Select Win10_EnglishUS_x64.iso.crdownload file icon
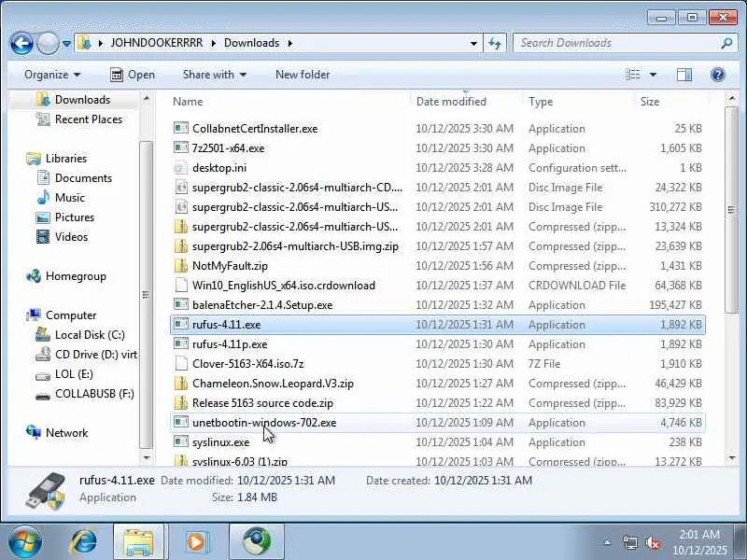 [x=181, y=286]
